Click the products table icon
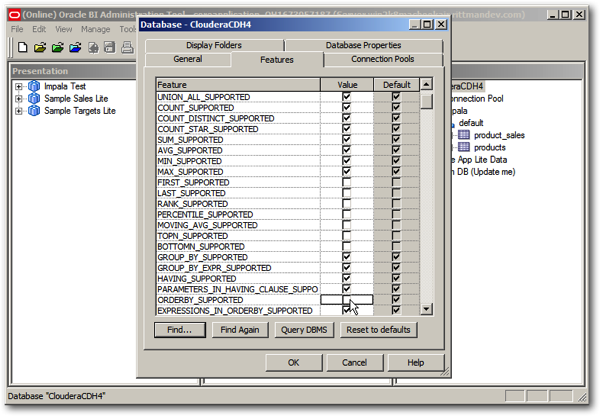Viewport: 600px width, 416px height. click(x=464, y=147)
